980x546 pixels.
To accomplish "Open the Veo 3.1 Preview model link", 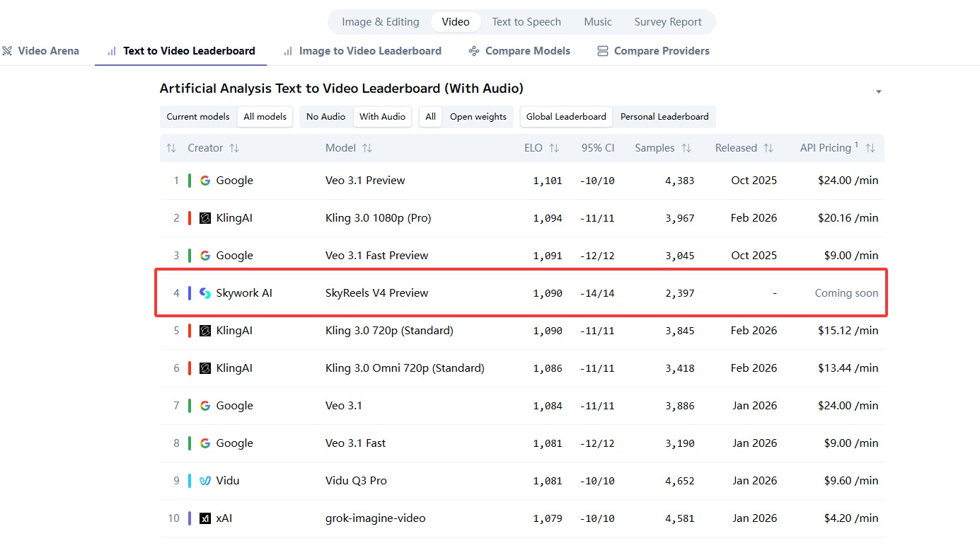I will point(365,181).
